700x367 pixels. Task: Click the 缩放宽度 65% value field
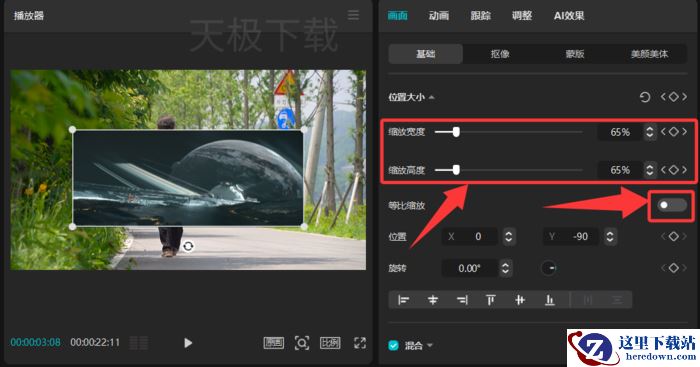[x=620, y=132]
